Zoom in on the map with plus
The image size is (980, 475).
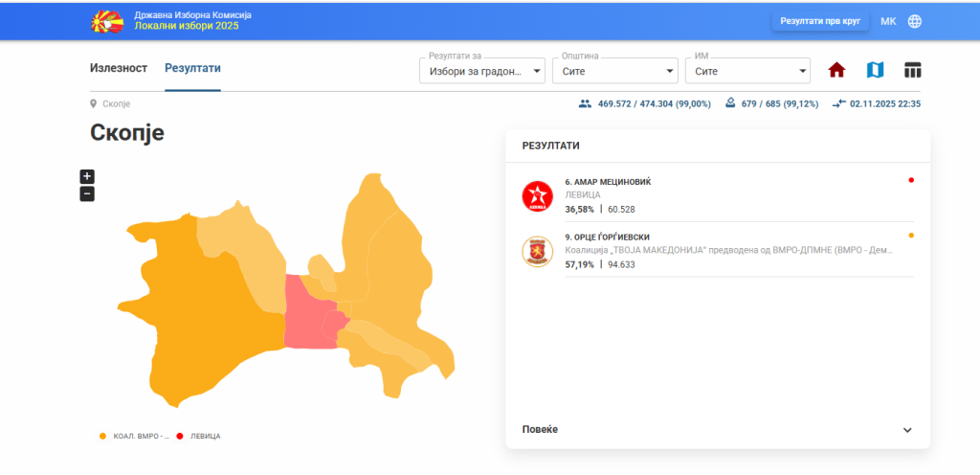tap(87, 176)
